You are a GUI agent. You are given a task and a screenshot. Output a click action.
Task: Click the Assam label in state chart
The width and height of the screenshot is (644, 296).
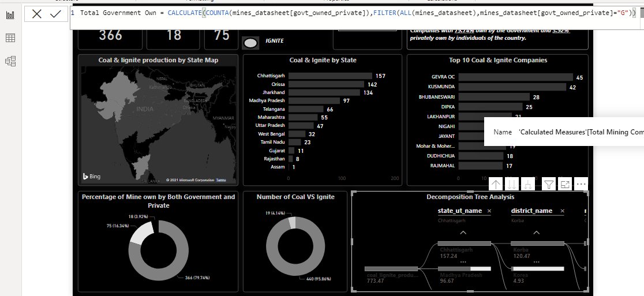click(x=278, y=167)
